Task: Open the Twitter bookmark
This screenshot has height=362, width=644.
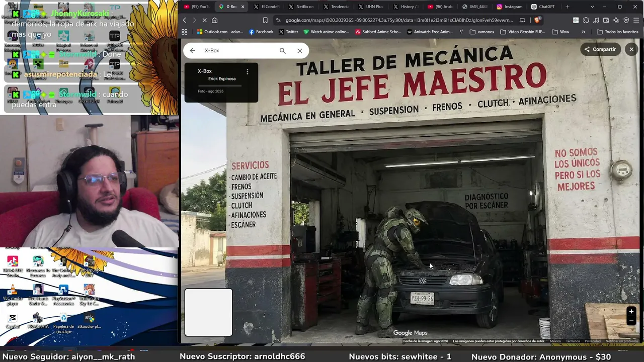Action: tap(288, 32)
